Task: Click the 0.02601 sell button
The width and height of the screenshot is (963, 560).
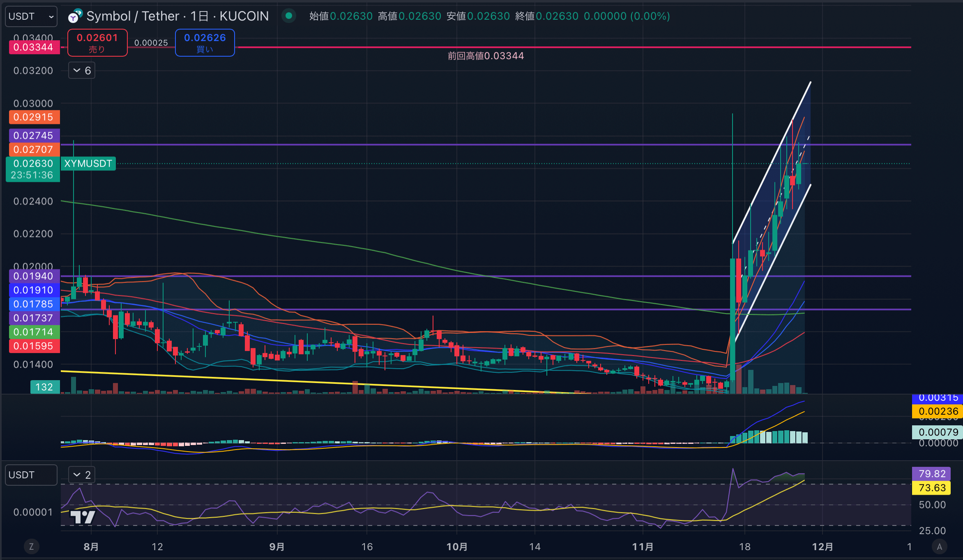Action: (x=97, y=43)
